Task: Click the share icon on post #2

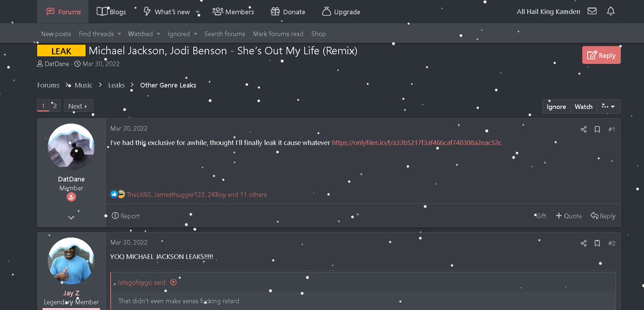Action: [x=583, y=243]
